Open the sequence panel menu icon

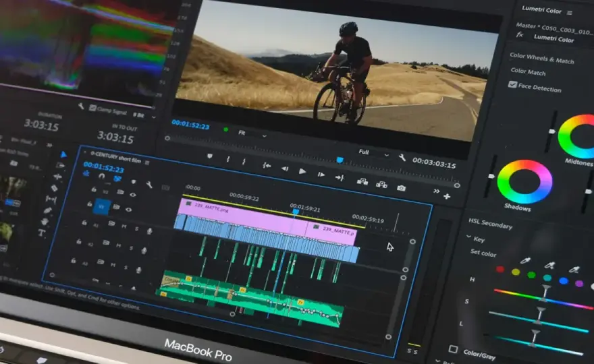[147, 162]
